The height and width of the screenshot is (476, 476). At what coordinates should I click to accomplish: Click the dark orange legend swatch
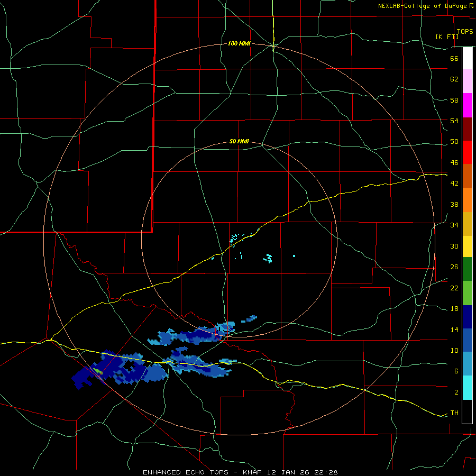click(467, 176)
